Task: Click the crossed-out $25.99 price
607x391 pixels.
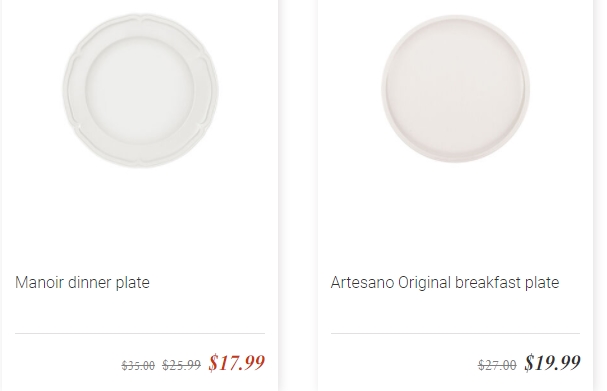Action: coord(182,365)
